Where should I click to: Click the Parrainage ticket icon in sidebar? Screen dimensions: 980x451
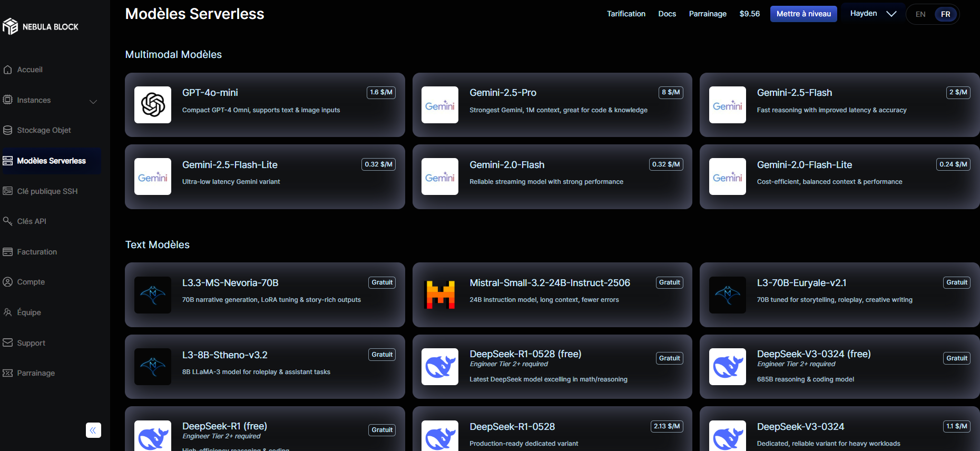coord(7,373)
